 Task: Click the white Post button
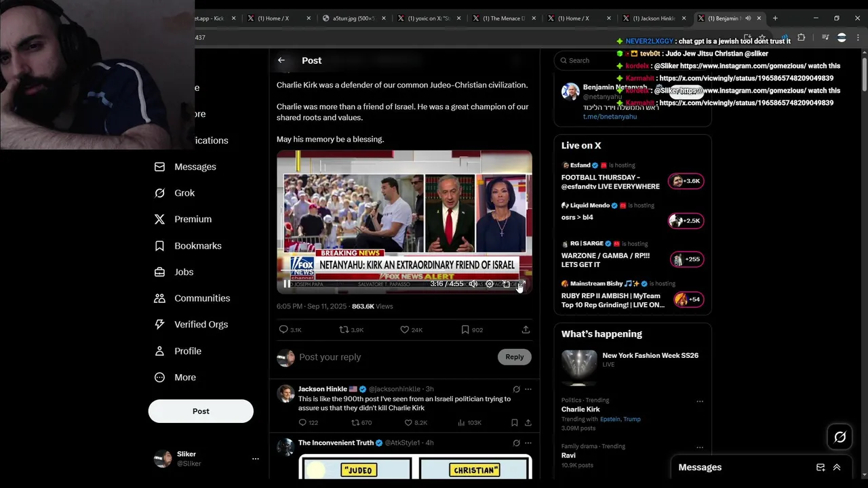(x=201, y=411)
